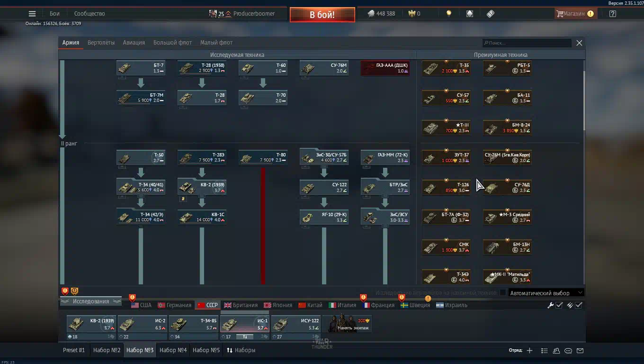This screenshot has height=364, width=644.
Task: Switch to the Авиация tab
Action: (134, 43)
